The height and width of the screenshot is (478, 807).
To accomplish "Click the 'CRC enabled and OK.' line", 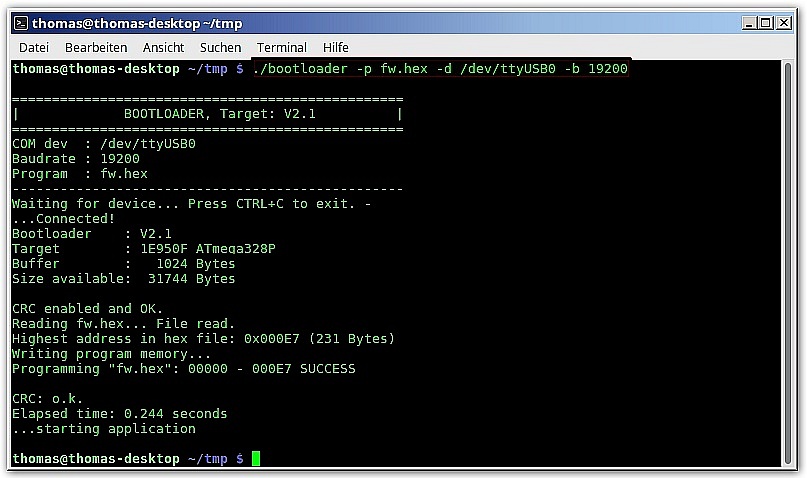I will click(87, 309).
